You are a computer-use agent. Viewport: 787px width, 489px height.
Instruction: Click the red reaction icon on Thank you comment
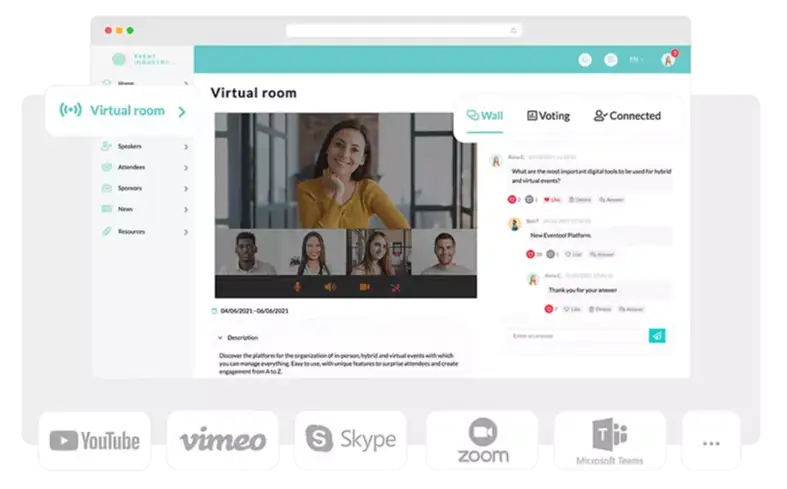(549, 309)
